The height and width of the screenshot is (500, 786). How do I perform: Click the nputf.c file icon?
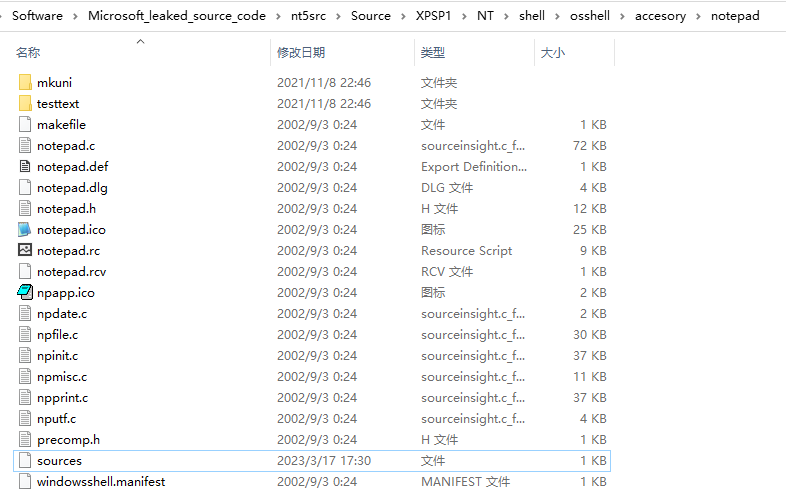click(x=25, y=419)
